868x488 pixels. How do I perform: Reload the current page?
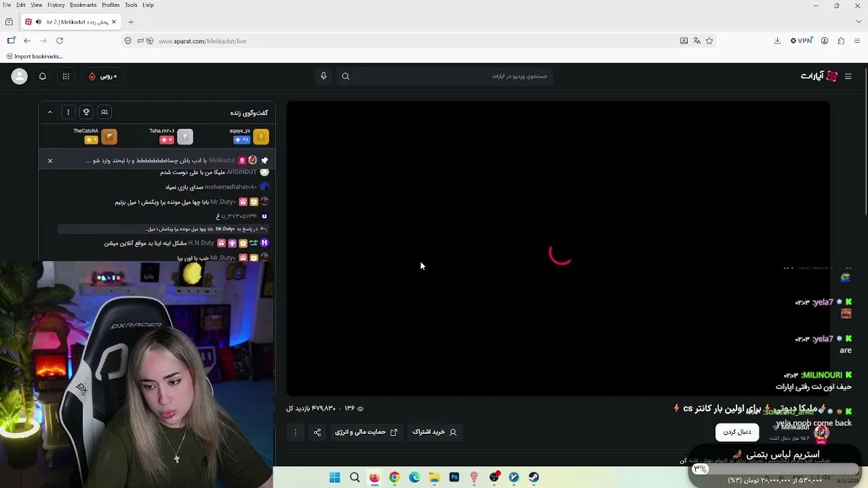tap(60, 41)
